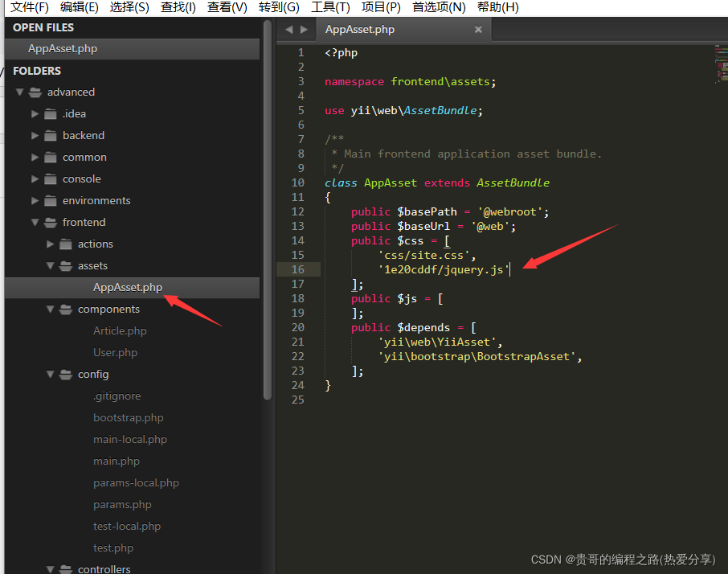
Task: Open bootstrap.php in the sidebar
Action: coord(128,418)
